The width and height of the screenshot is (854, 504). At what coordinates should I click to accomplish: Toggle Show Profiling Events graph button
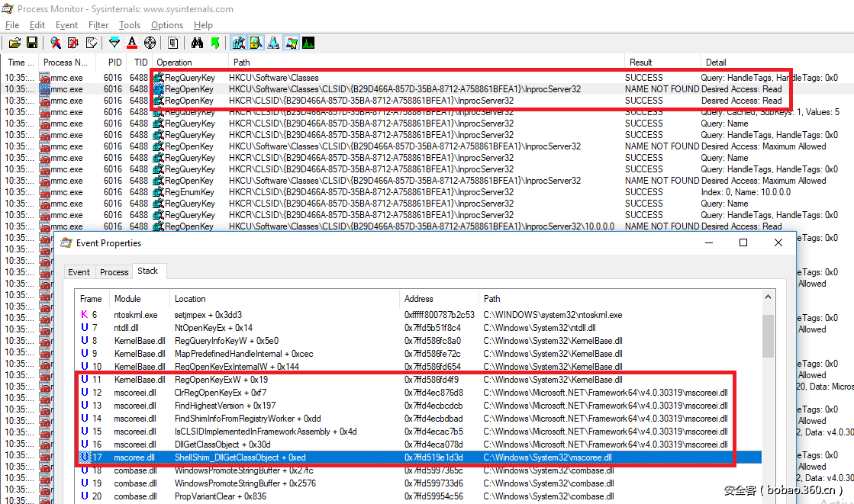[308, 43]
